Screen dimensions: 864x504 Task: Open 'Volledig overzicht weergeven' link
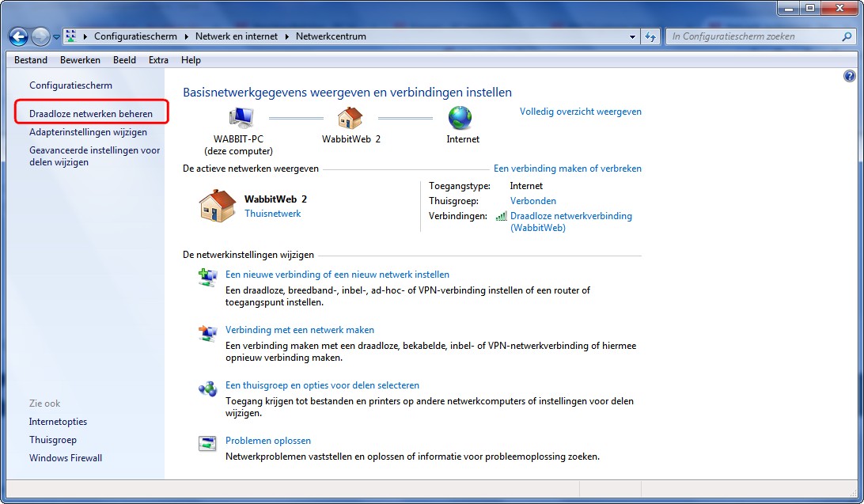580,112
